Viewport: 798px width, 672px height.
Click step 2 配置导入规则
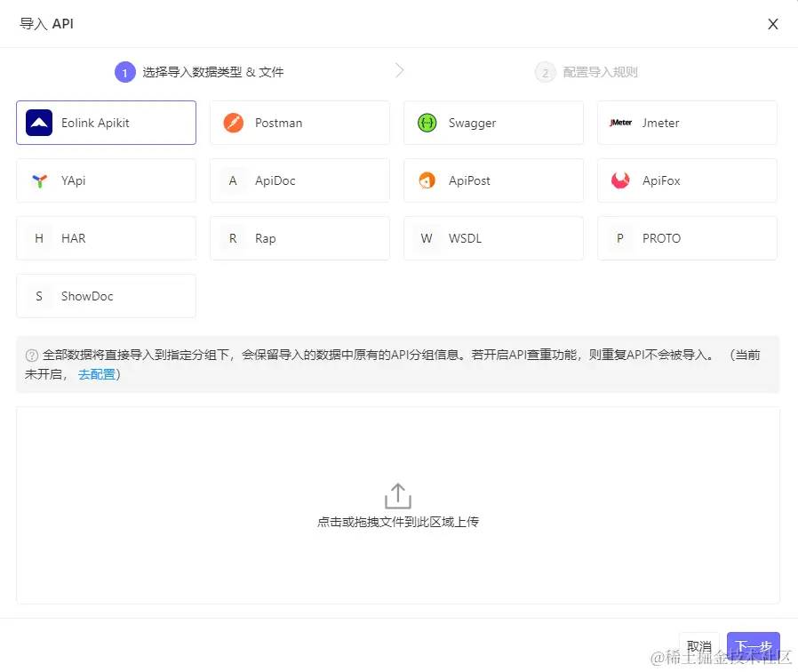coord(587,72)
